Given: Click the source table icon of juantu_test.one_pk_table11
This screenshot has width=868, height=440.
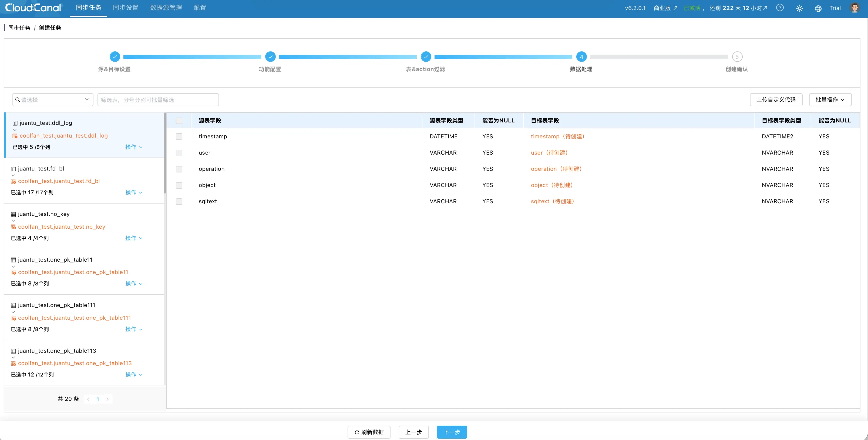Looking at the screenshot, I should point(14,260).
